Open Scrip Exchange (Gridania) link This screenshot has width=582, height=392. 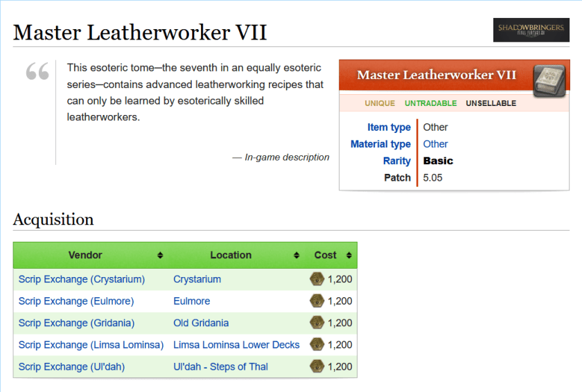tap(76, 323)
